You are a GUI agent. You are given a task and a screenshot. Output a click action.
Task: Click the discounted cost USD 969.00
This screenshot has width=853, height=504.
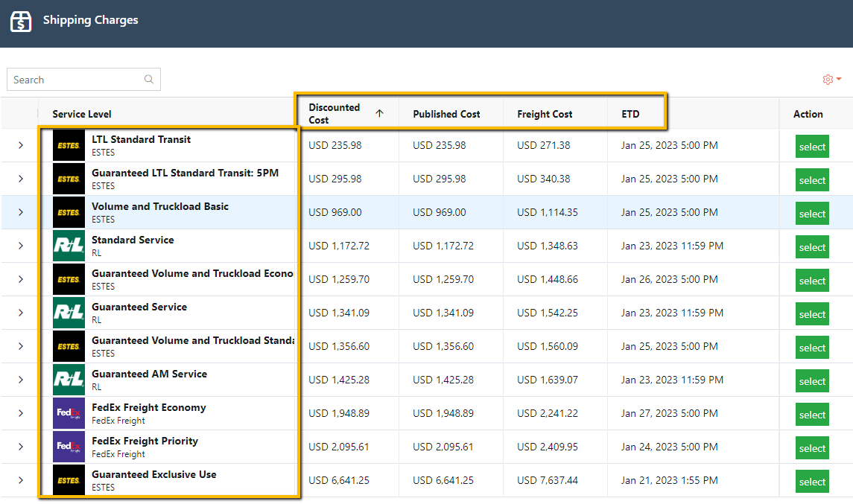click(334, 213)
